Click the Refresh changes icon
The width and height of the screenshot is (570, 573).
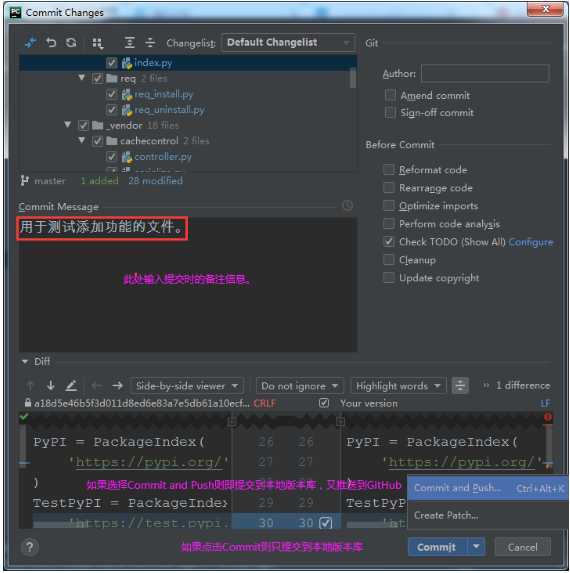click(71, 43)
